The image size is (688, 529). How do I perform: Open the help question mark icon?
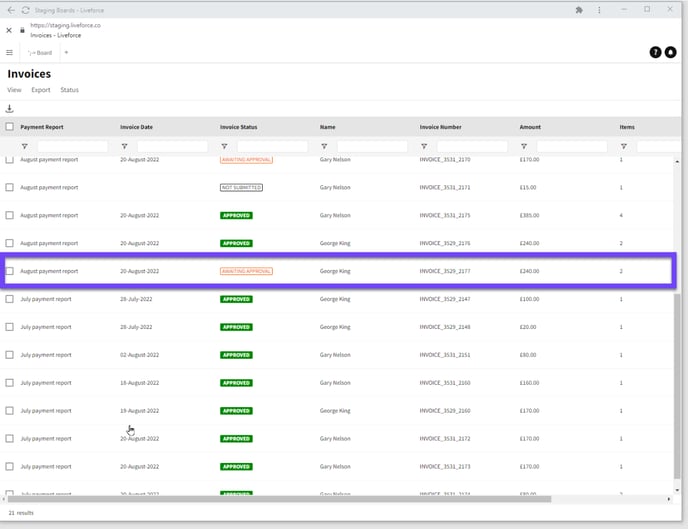pos(655,52)
